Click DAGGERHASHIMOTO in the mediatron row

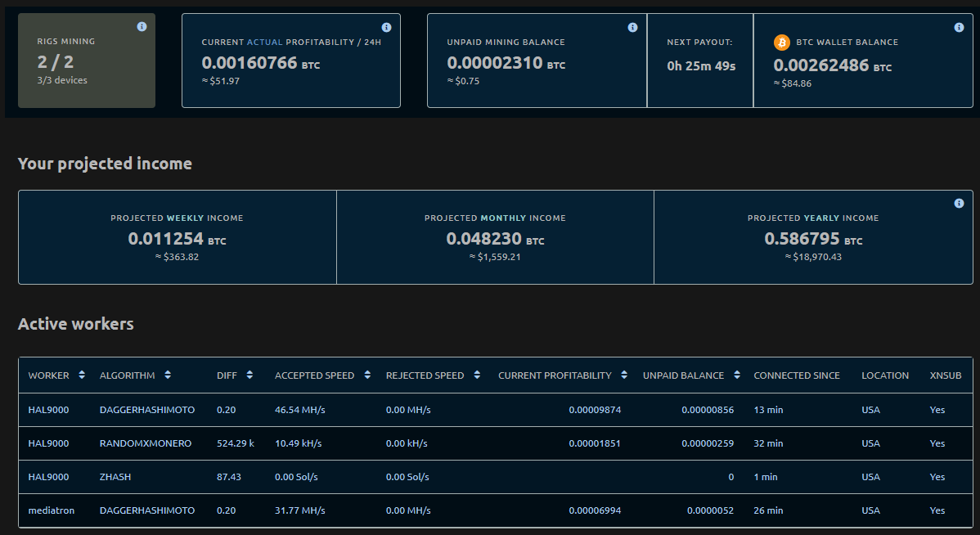coord(147,510)
